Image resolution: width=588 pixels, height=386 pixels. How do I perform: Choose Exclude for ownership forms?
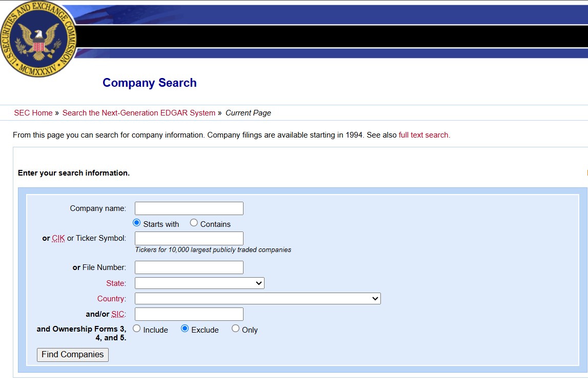tap(185, 329)
